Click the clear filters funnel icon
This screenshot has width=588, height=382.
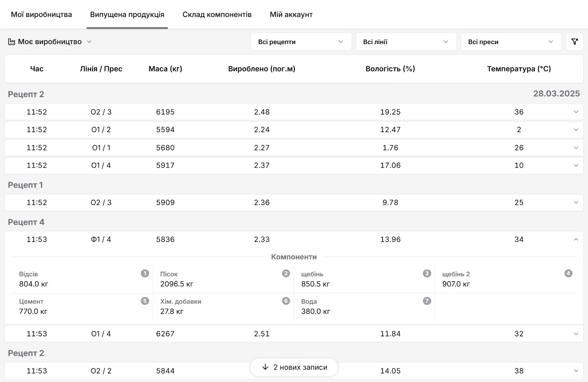tap(575, 42)
